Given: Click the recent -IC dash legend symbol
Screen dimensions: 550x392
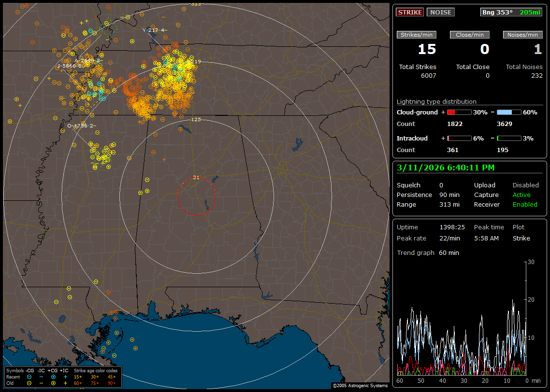Looking at the screenshot, I should click(x=42, y=377).
